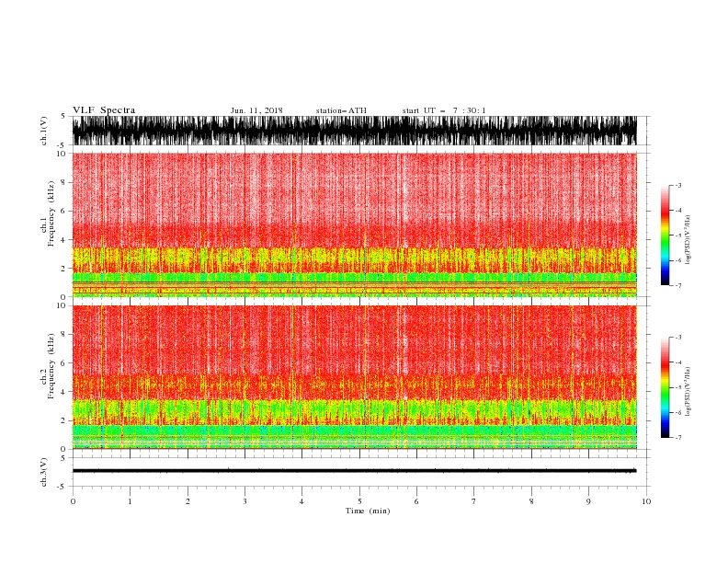
Task: Click the ch.1 spectrogram plot
Action: [355, 224]
